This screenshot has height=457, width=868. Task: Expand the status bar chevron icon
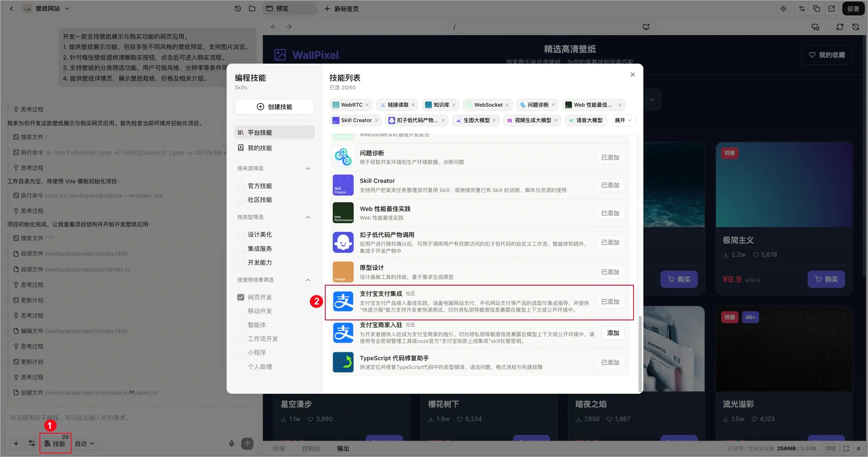coord(858,449)
